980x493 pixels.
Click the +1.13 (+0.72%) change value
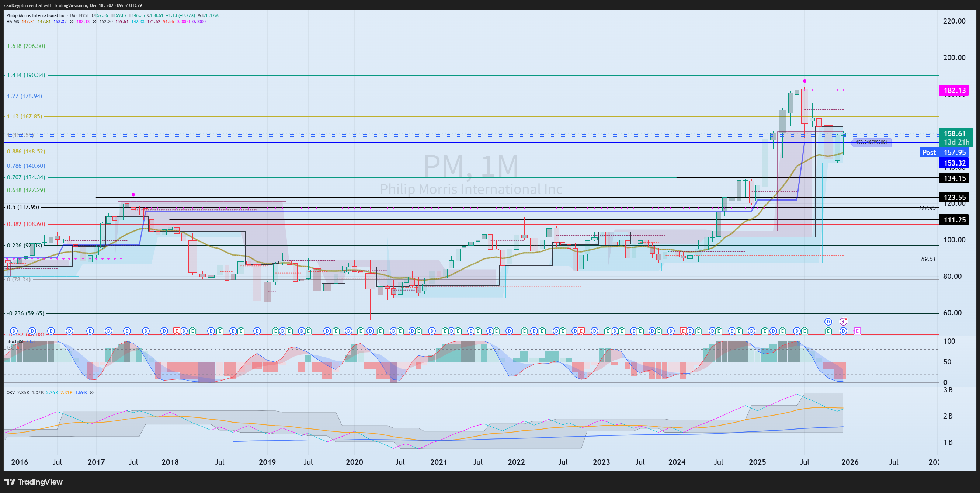180,15
